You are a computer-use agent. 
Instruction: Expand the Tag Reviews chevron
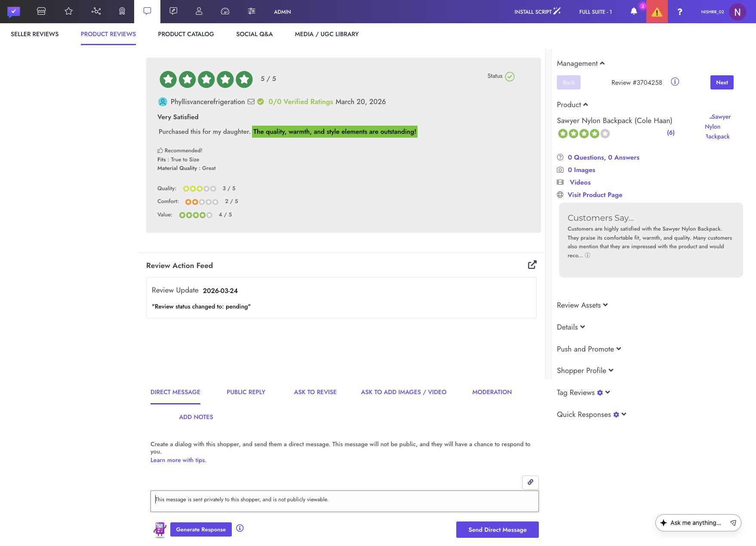coord(608,392)
